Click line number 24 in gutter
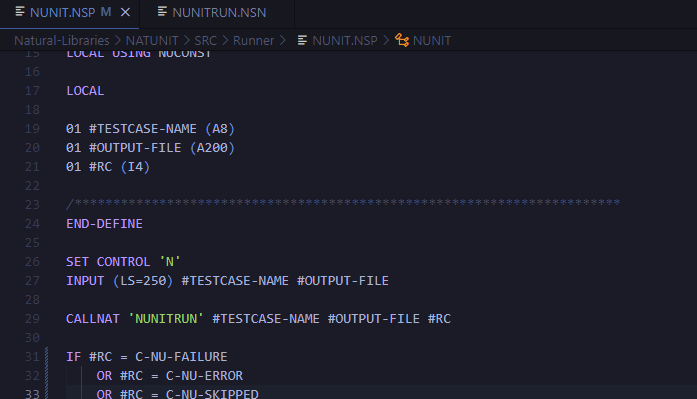This screenshot has height=399, width=697. [x=32, y=223]
